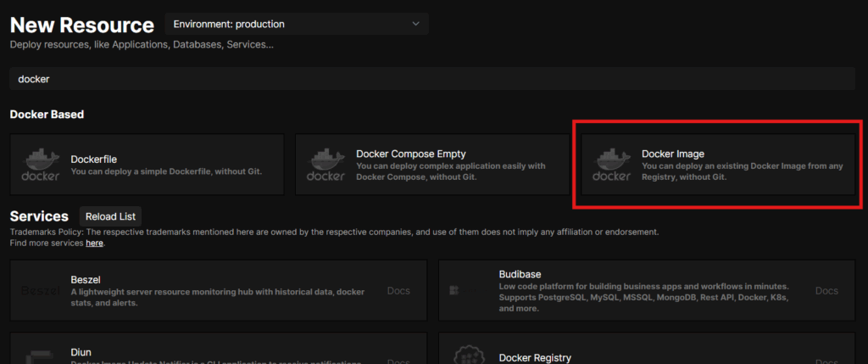Open the "here" link for more services
The height and width of the screenshot is (364, 868).
click(x=94, y=243)
